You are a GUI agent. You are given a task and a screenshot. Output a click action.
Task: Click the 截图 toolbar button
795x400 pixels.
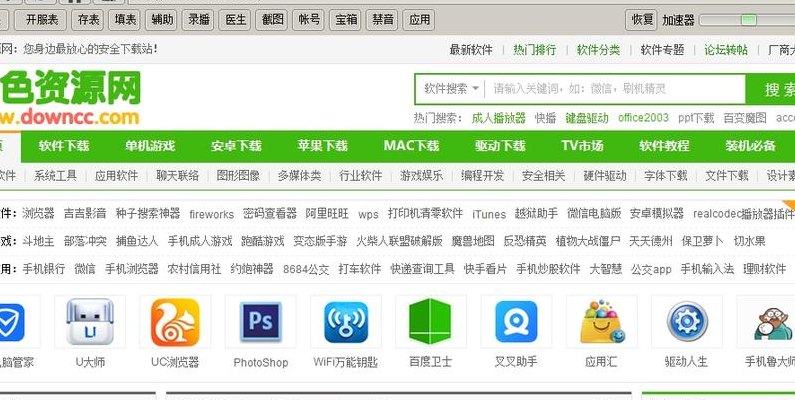coord(272,20)
